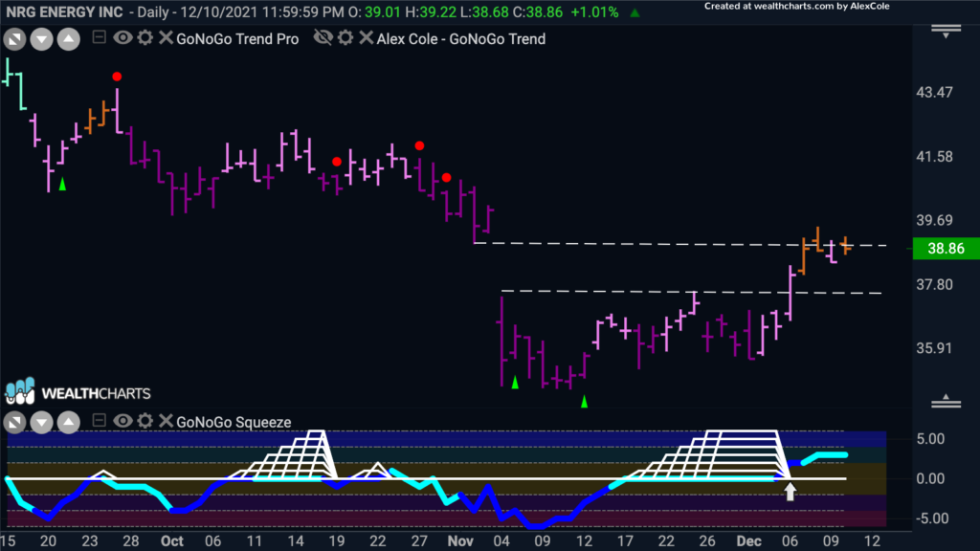Click the -5.00 squeeze axis label
Screen dimensions: 980x551
click(x=930, y=518)
